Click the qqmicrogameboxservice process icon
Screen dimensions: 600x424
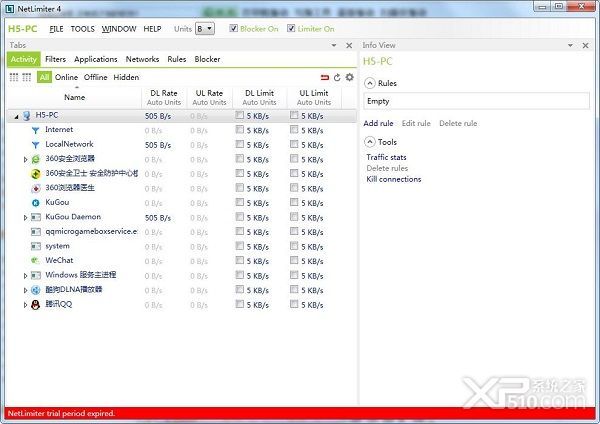pyautogui.click(x=36, y=232)
